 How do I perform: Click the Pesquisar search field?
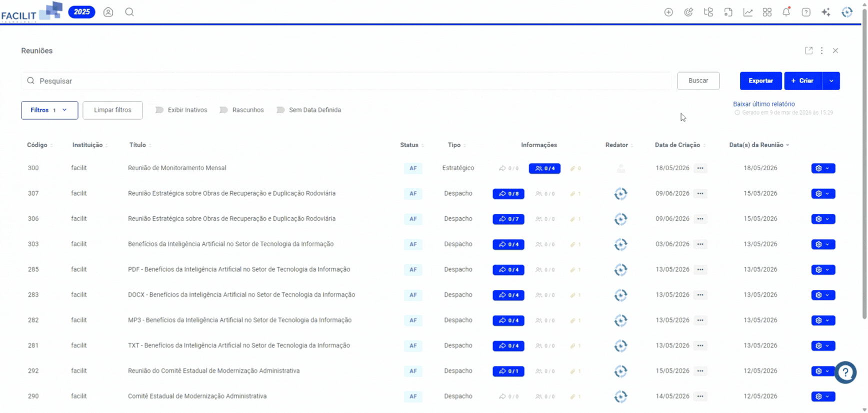(346, 81)
